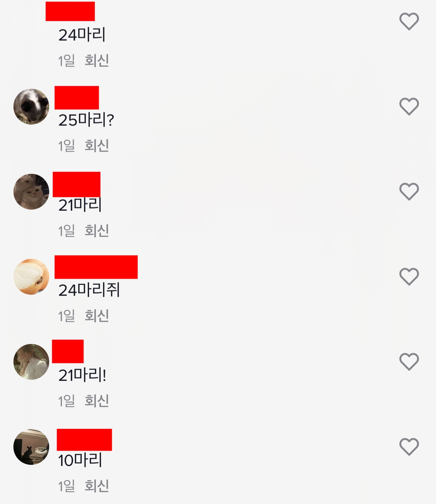Image resolution: width=436 pixels, height=504 pixels.
Task: Open the blonde girl profile picture
Action: pos(31,362)
